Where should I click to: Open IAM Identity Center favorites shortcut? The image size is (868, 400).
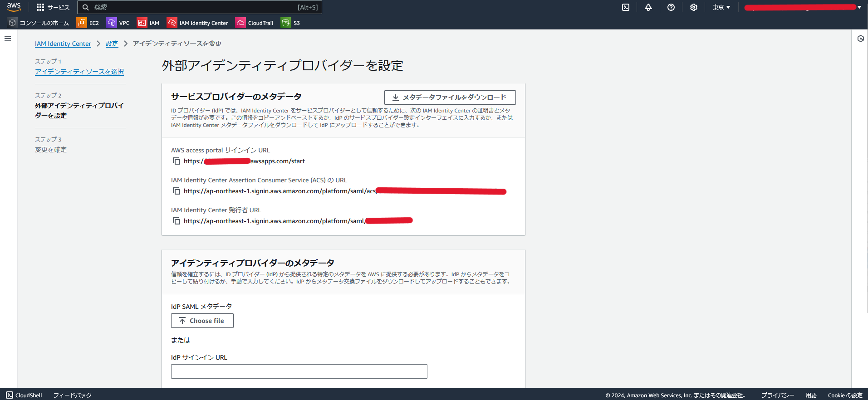(x=198, y=23)
